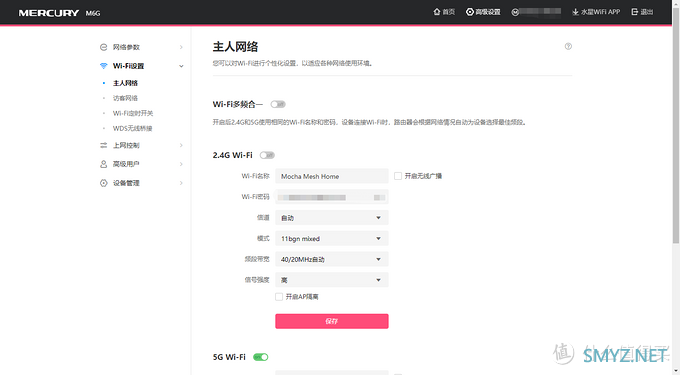Open help question mark icon
680x375 pixels.
click(568, 46)
